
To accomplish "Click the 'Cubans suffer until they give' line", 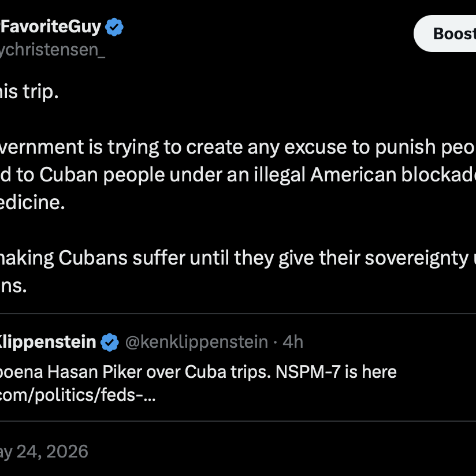I will tap(238, 258).
